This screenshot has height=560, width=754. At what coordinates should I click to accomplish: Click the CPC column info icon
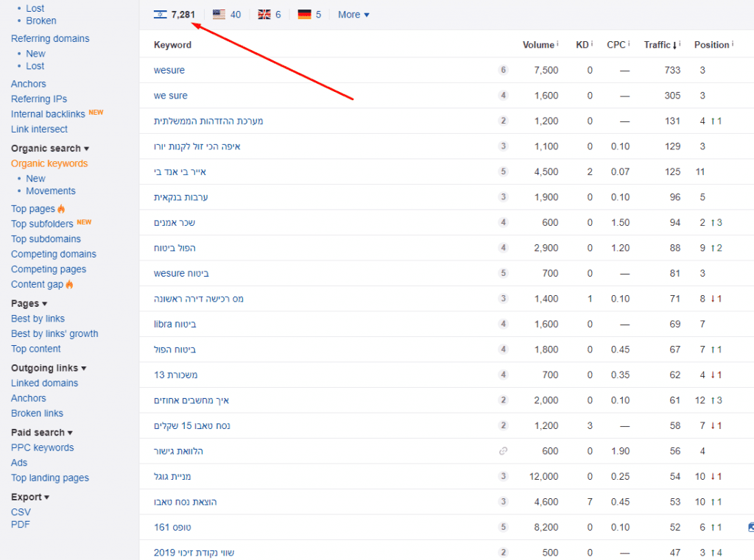point(629,43)
